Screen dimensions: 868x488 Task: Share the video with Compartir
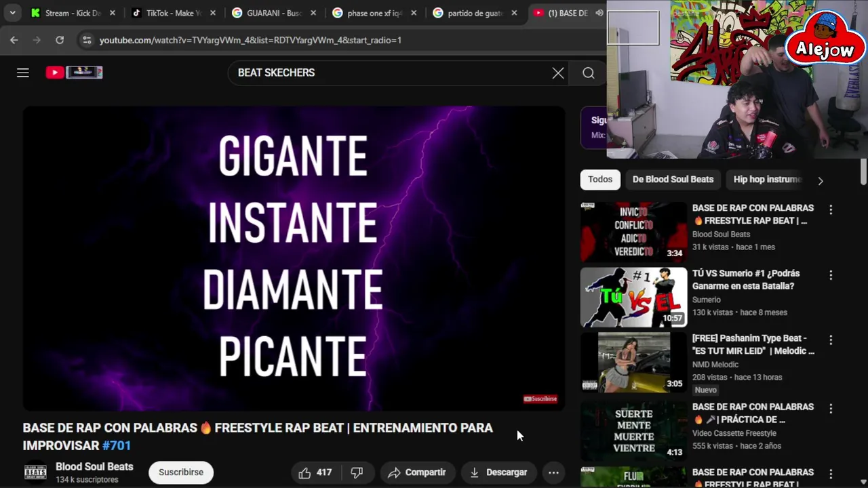click(417, 472)
